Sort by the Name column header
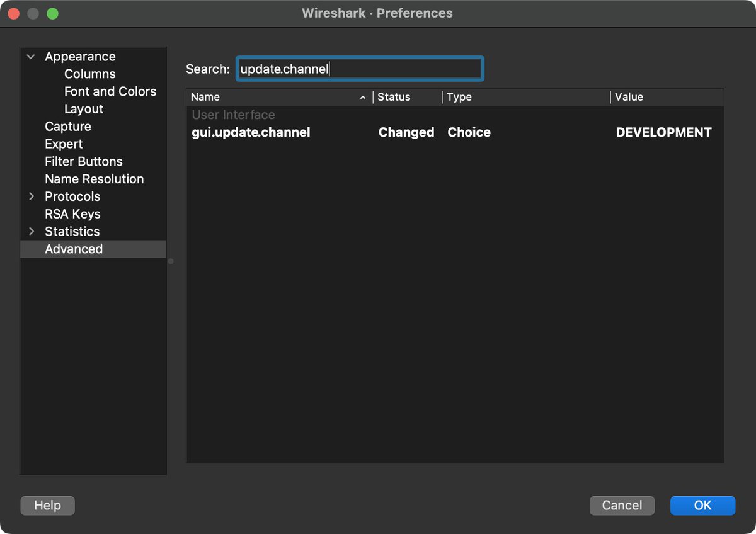The width and height of the screenshot is (756, 534). [279, 97]
